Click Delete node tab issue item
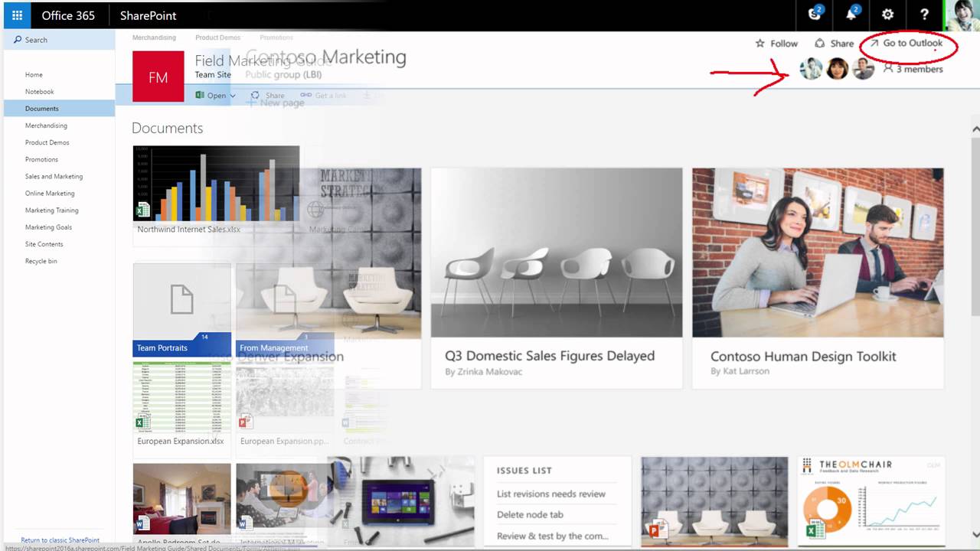This screenshot has width=980, height=551. click(530, 515)
